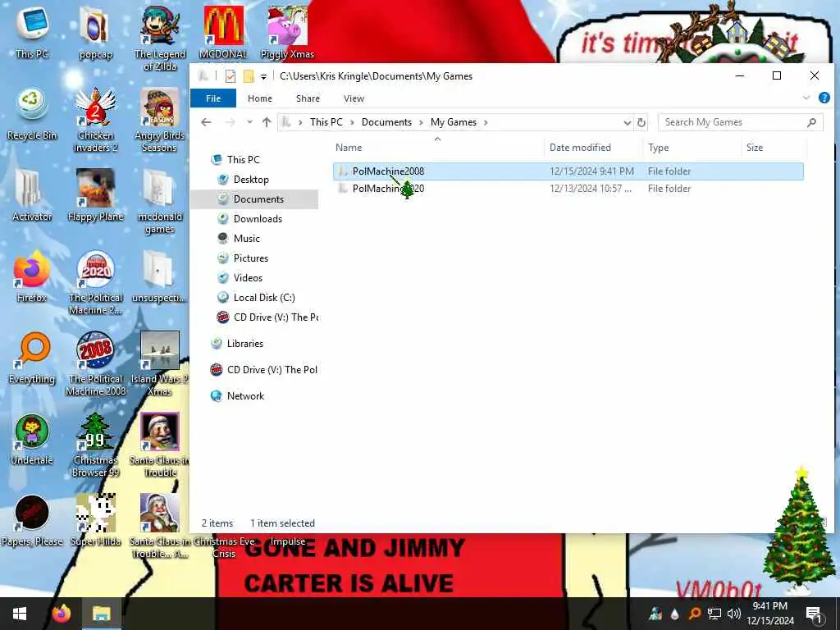Open the recent locations dropdown arrow
Viewport: 840px width, 630px height.
point(249,122)
